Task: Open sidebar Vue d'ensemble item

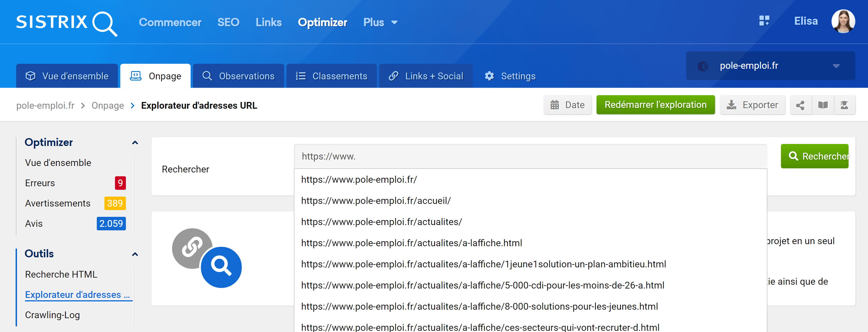Action: tap(58, 163)
